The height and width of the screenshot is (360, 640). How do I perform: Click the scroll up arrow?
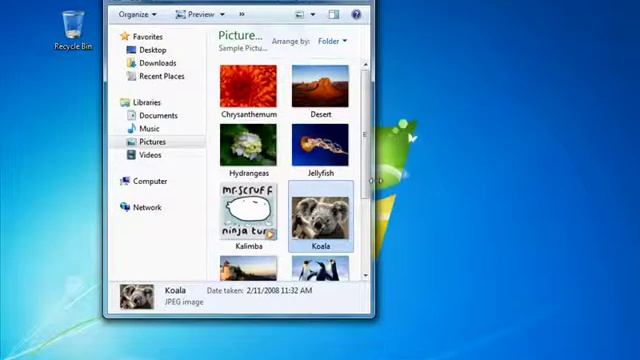365,64
